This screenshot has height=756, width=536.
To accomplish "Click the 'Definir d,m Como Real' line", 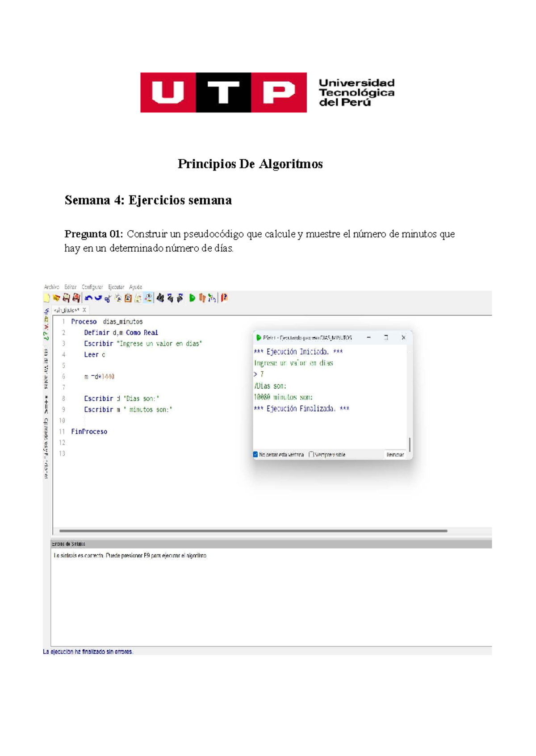I will (121, 333).
